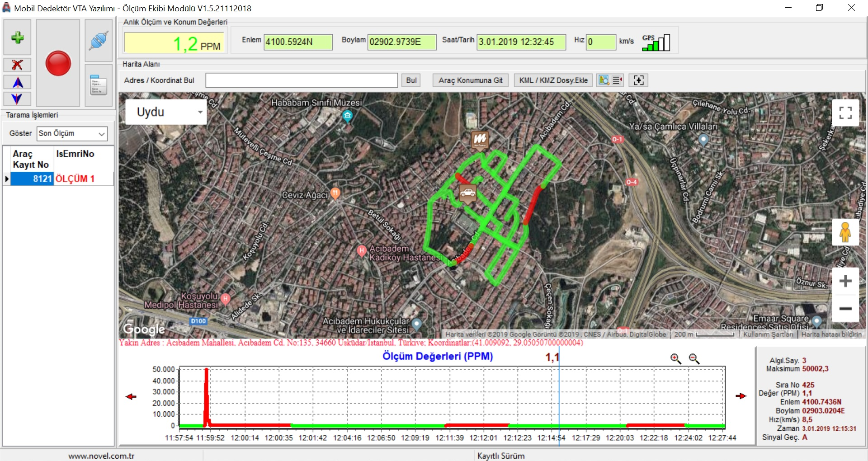Zoom in the chart with magnifier plus
This screenshot has height=461, width=868.
[x=675, y=358]
